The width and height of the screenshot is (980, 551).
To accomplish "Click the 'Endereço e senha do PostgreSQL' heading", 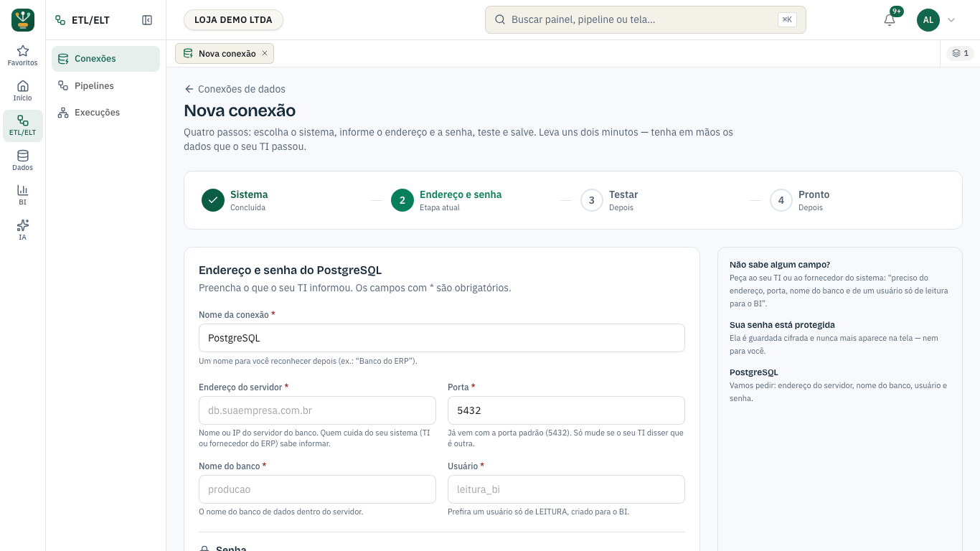I will [290, 270].
